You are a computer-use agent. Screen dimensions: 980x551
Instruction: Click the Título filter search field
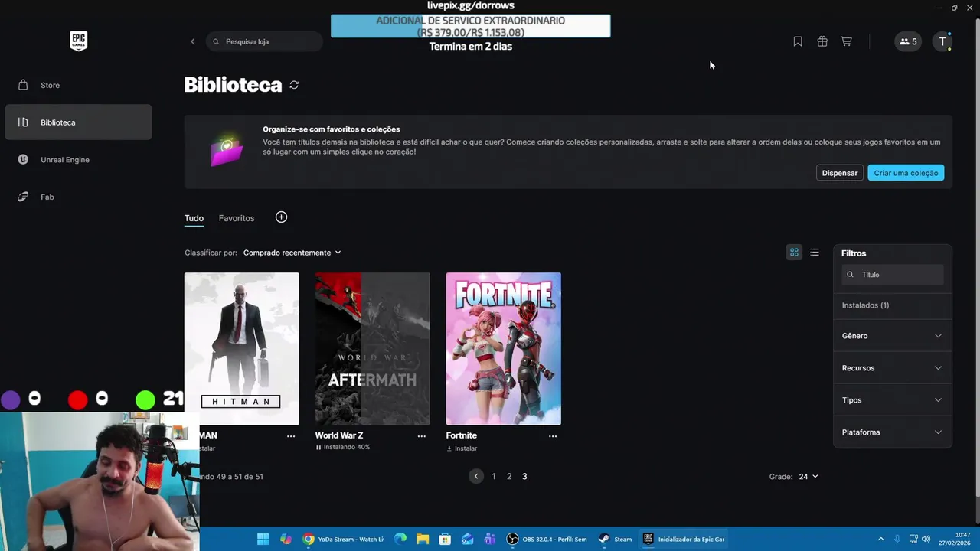(x=893, y=275)
